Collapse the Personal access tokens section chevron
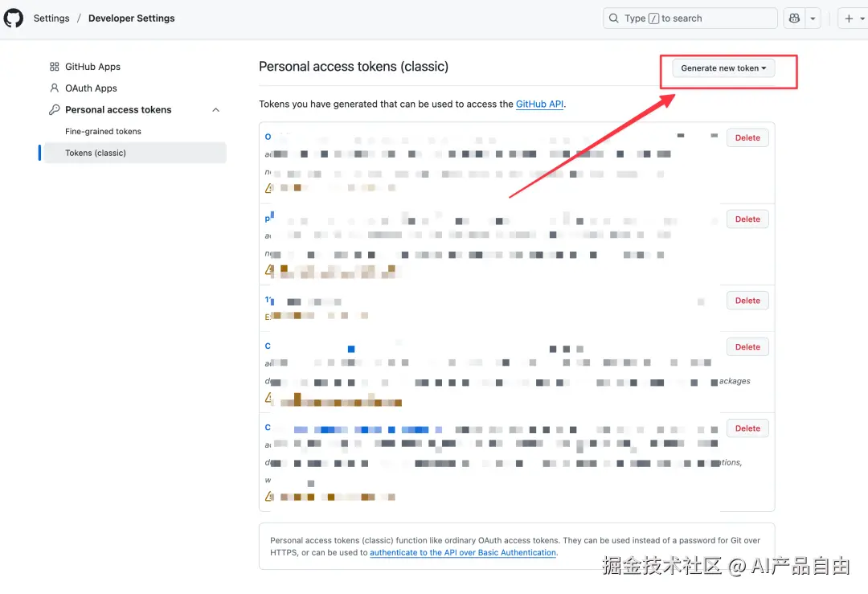 [215, 109]
